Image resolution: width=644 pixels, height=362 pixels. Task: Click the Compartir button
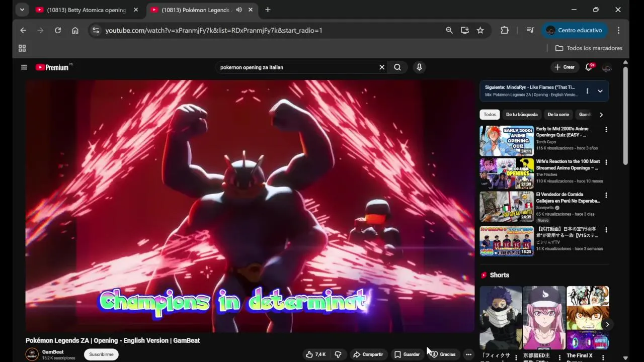click(x=368, y=354)
